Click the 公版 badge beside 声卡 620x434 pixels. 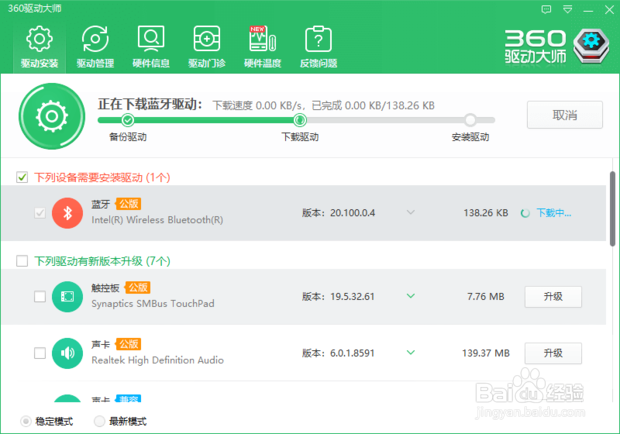(x=128, y=344)
